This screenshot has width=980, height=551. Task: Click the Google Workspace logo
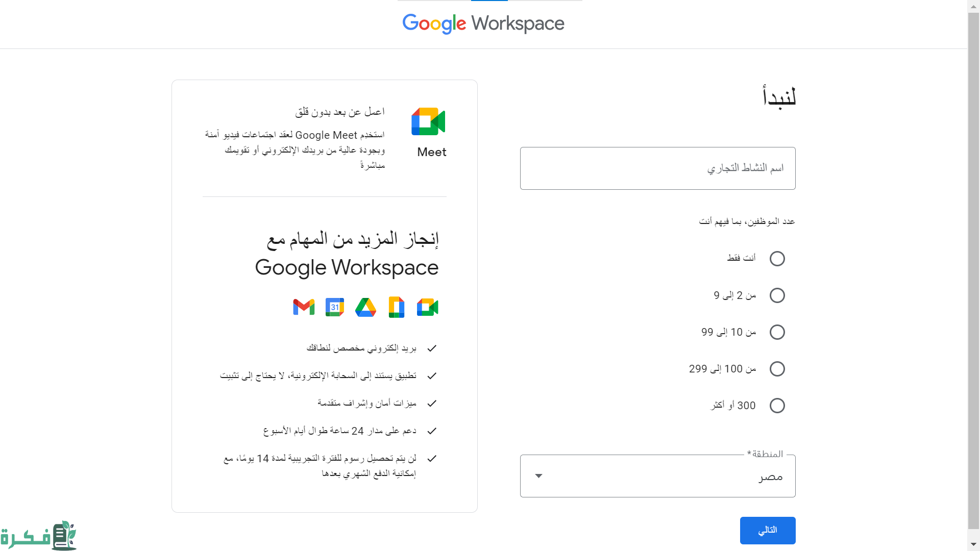click(483, 23)
